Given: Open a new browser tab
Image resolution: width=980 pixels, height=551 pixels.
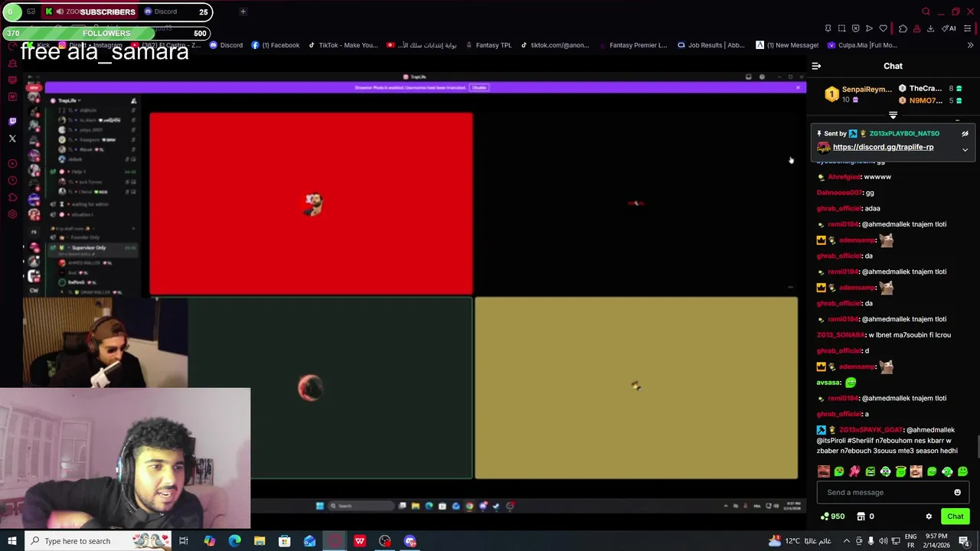Looking at the screenshot, I should 243,11.
